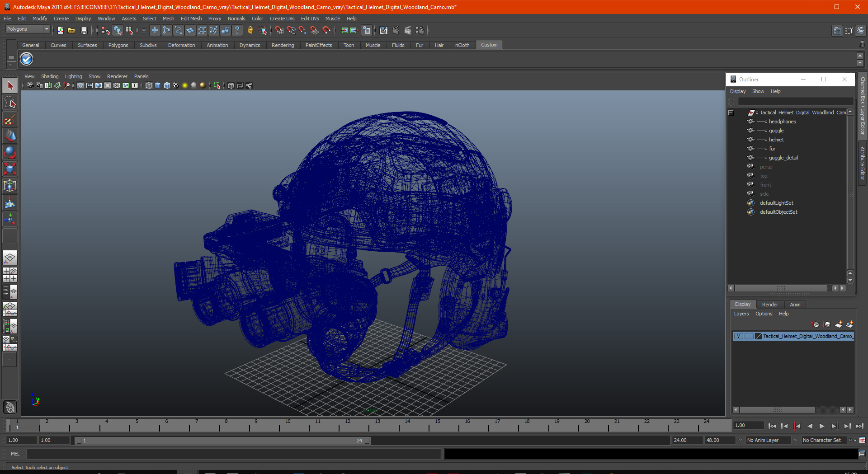Switch to the Polygons shelf tab
The width and height of the screenshot is (868, 474).
pos(118,45)
